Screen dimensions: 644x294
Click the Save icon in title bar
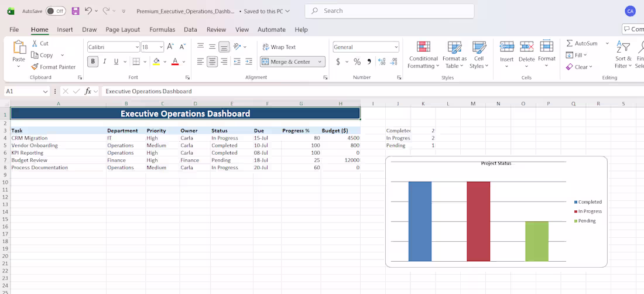tap(76, 11)
